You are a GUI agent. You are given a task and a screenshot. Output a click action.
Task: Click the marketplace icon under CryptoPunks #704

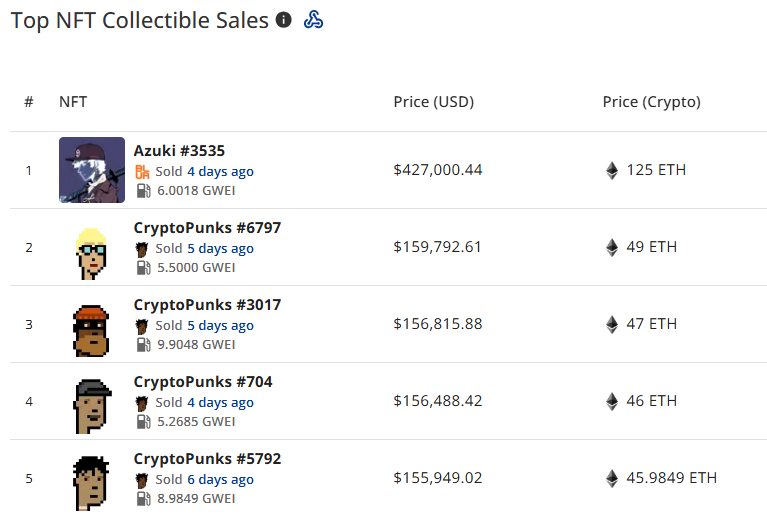tap(142, 402)
